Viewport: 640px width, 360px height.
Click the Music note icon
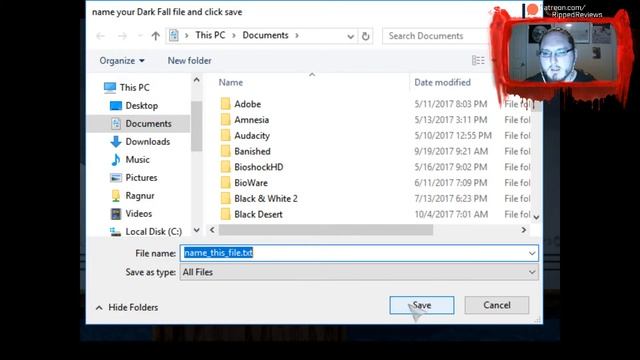click(116, 160)
